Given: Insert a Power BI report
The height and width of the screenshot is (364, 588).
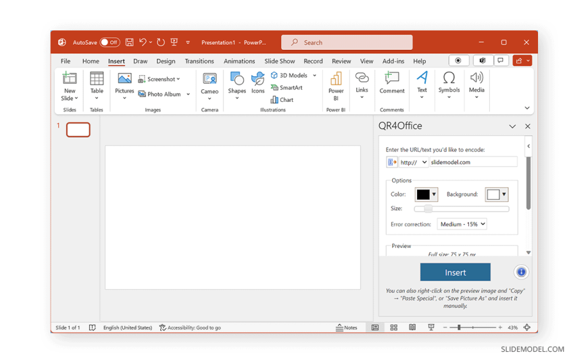Looking at the screenshot, I should [x=336, y=86].
